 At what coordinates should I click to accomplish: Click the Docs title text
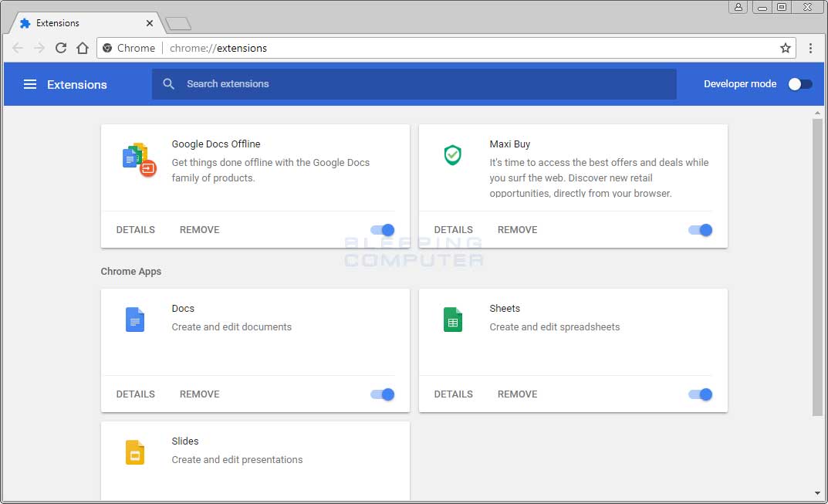pos(183,309)
